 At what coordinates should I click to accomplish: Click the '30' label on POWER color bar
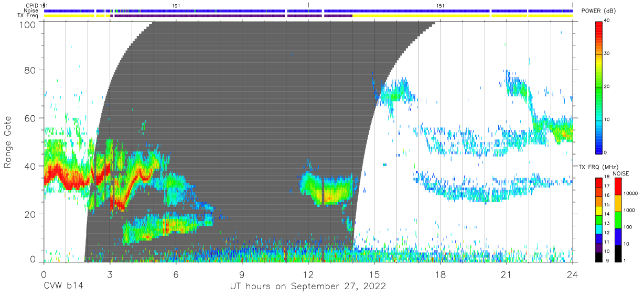pos(607,54)
